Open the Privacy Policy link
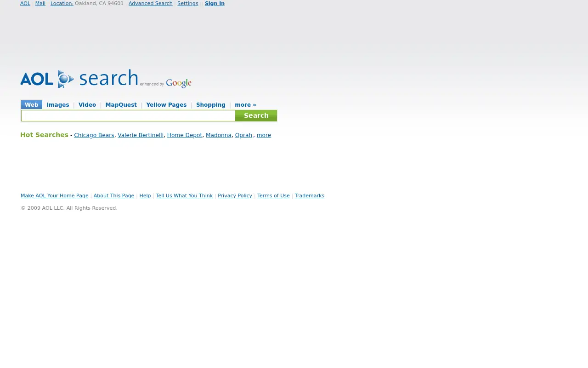This screenshot has height=368, width=588. 235,196
